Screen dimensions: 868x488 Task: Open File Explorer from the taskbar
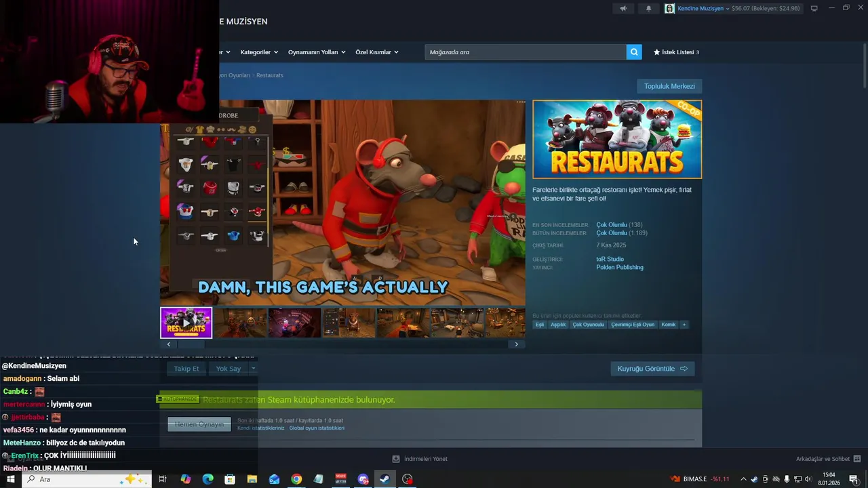point(252,479)
